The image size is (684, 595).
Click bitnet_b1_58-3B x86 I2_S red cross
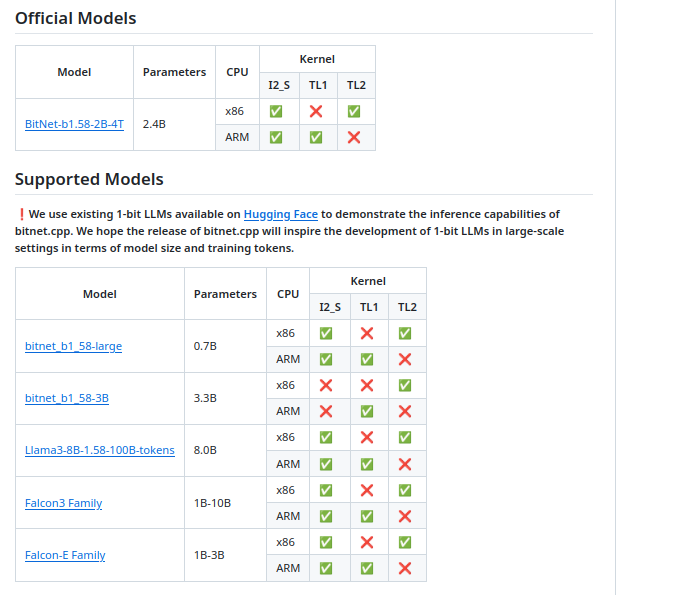tap(326, 385)
